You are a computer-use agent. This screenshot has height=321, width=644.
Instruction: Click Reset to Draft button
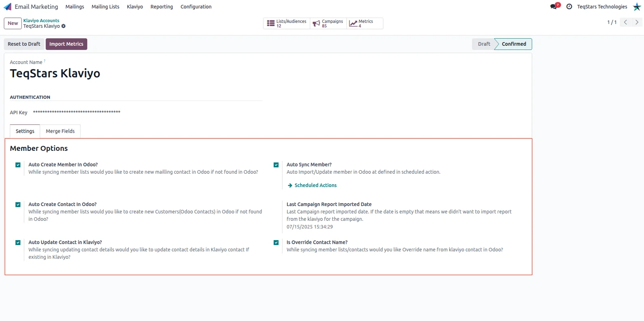click(x=24, y=44)
